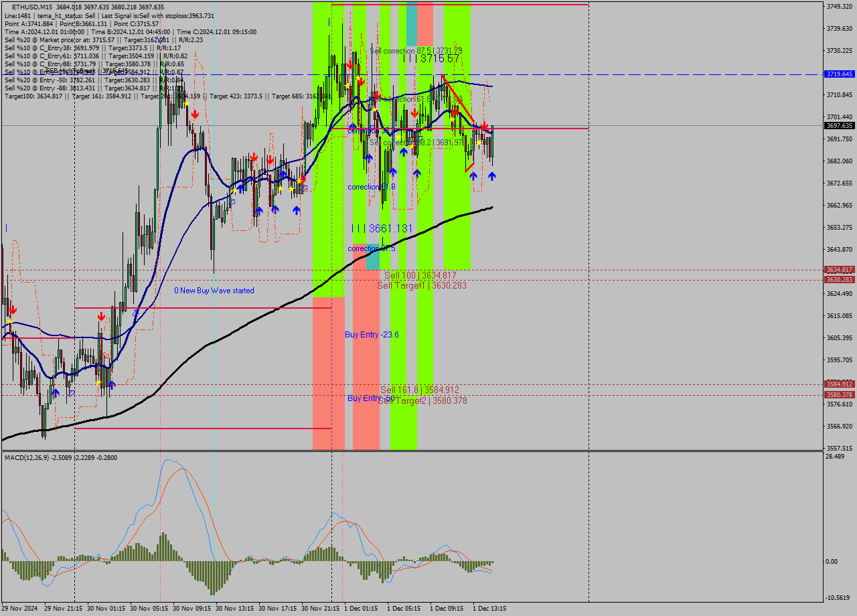Select the blue 3719.645 price tag

click(839, 74)
